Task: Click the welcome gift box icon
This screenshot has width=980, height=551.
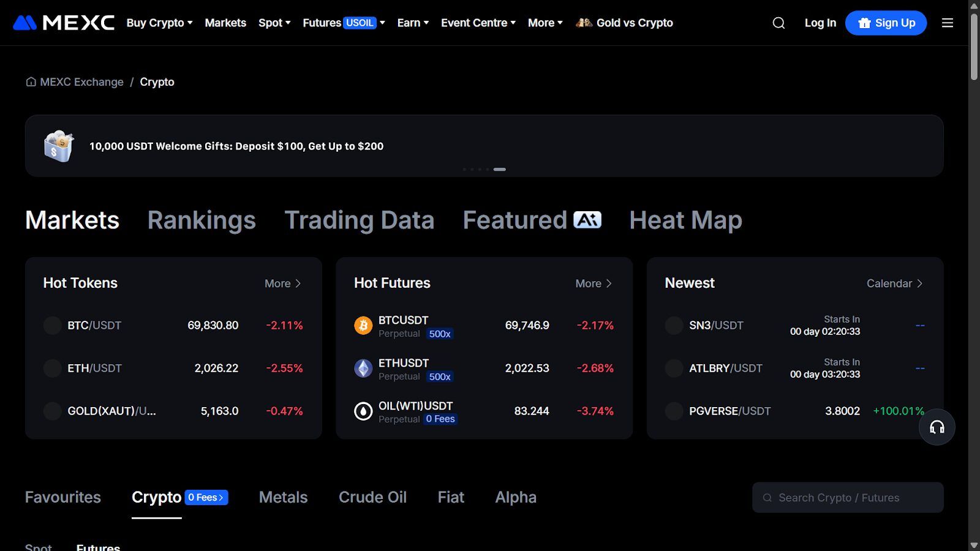Action: tap(59, 146)
